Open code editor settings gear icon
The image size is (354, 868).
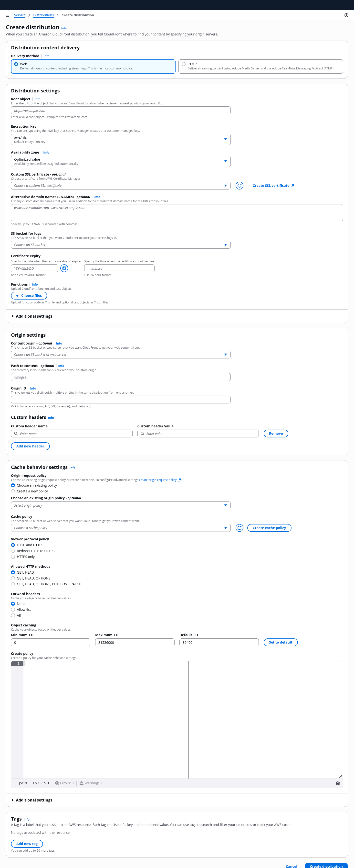click(338, 783)
